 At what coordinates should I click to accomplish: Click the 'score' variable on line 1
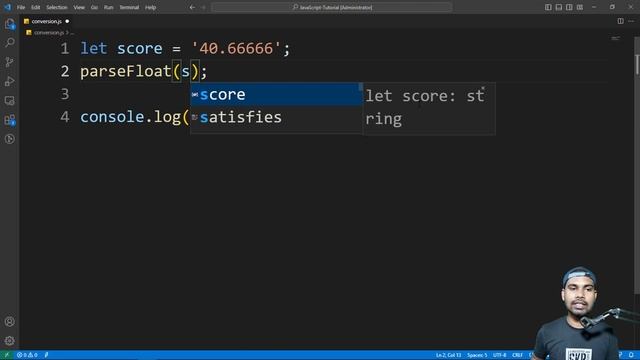[x=140, y=49]
